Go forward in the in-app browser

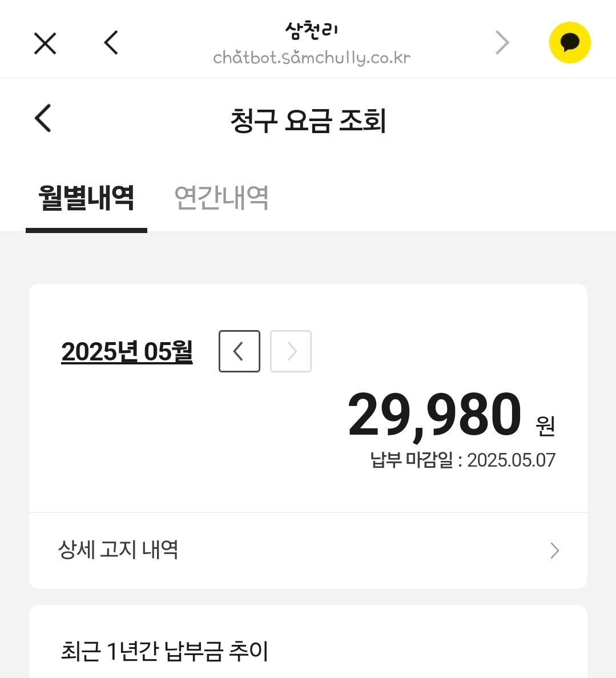[x=502, y=43]
